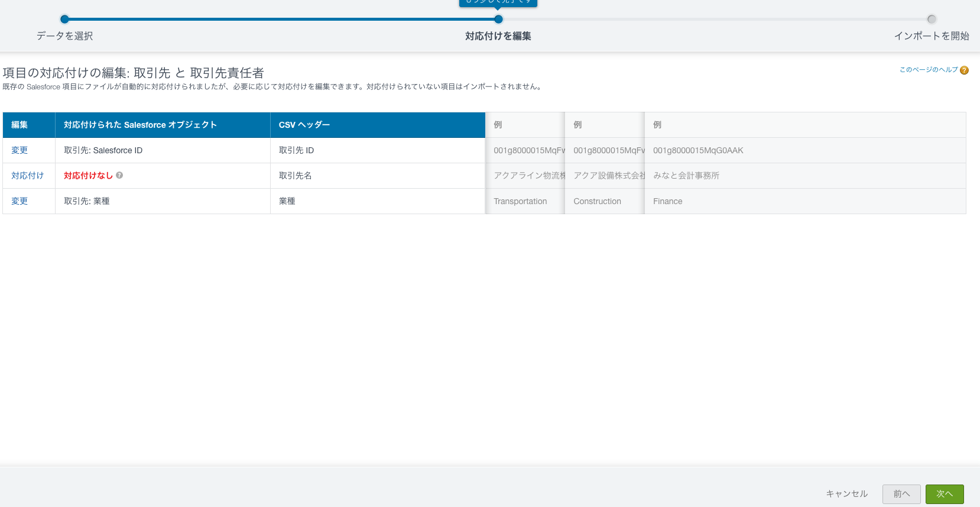Click the インポートを開始 step circle

click(x=932, y=19)
